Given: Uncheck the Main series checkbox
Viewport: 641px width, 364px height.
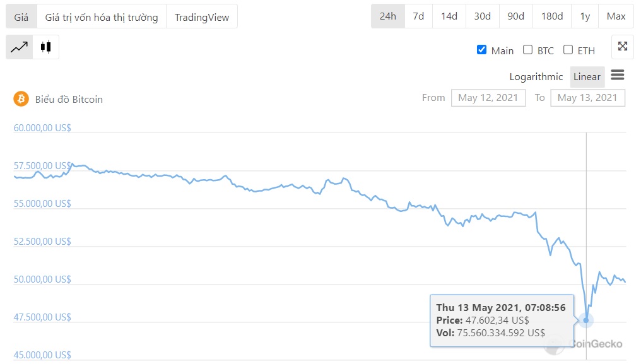Looking at the screenshot, I should click(x=481, y=50).
